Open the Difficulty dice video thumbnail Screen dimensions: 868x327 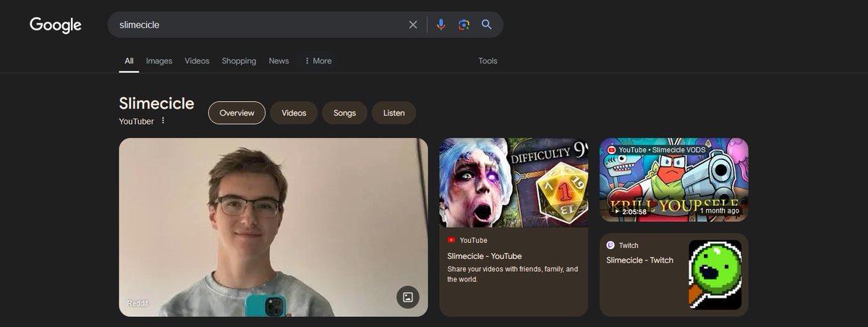pyautogui.click(x=514, y=182)
